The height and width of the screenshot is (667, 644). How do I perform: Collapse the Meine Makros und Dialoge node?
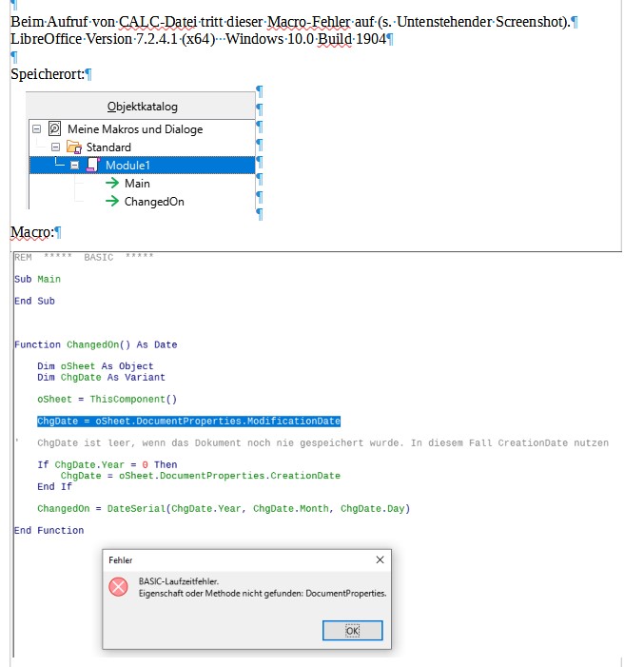36,128
